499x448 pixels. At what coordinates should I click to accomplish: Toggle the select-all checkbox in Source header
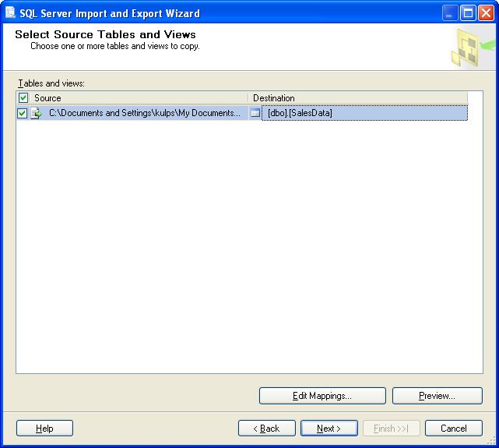[x=23, y=97]
